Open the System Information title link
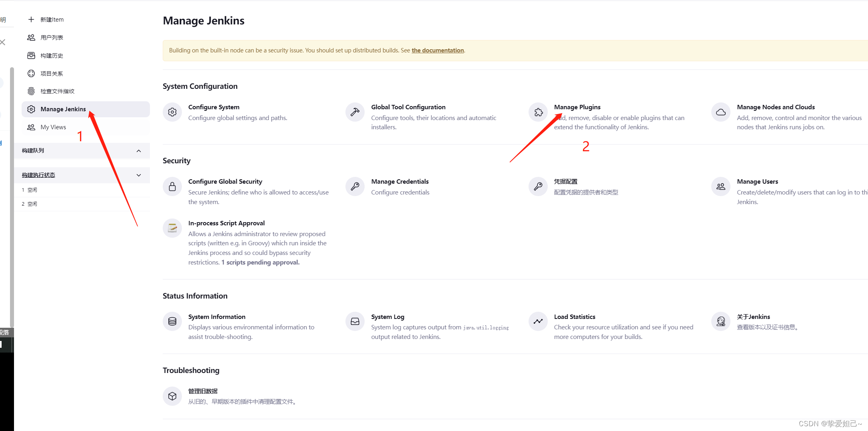 (217, 317)
